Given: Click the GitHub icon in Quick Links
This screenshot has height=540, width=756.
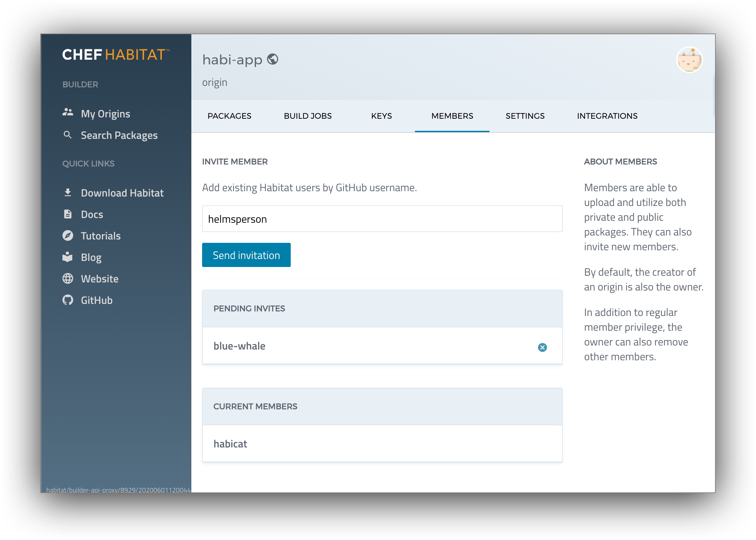Looking at the screenshot, I should point(67,300).
